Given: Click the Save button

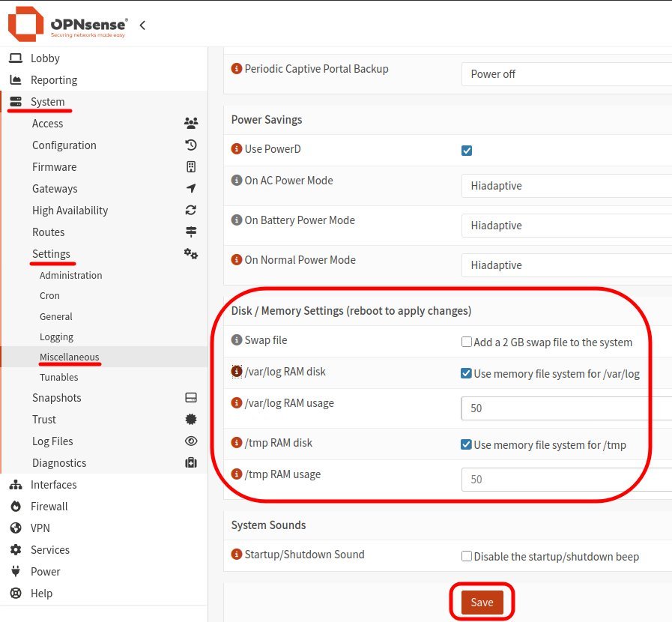Looking at the screenshot, I should click(x=482, y=603).
